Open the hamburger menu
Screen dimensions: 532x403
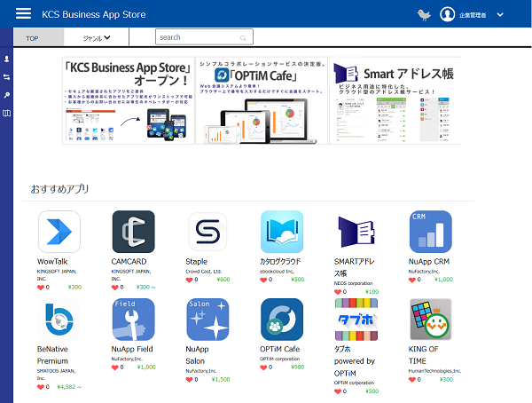pos(23,14)
